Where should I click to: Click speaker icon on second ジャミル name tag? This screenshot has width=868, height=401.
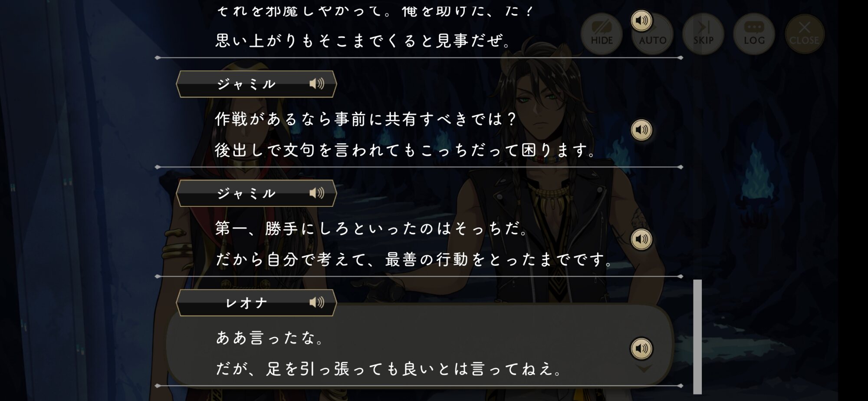[x=317, y=193]
